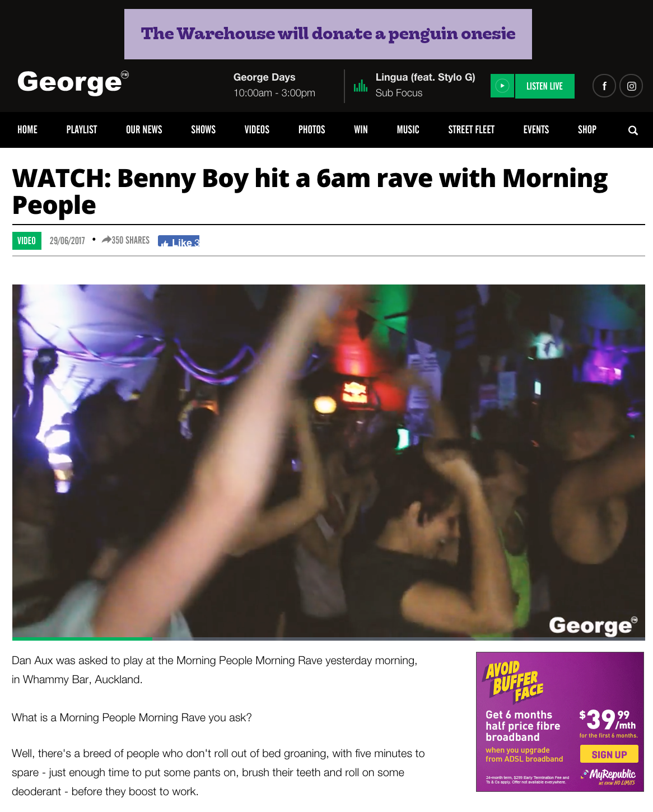Open the Playlist menu item
The height and width of the screenshot is (812, 653).
click(82, 129)
